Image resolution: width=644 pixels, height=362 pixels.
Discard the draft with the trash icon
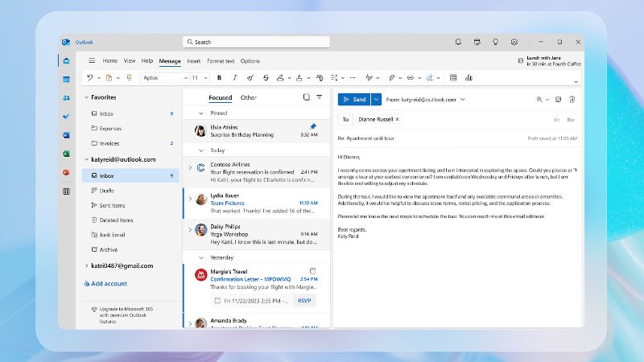click(x=572, y=99)
